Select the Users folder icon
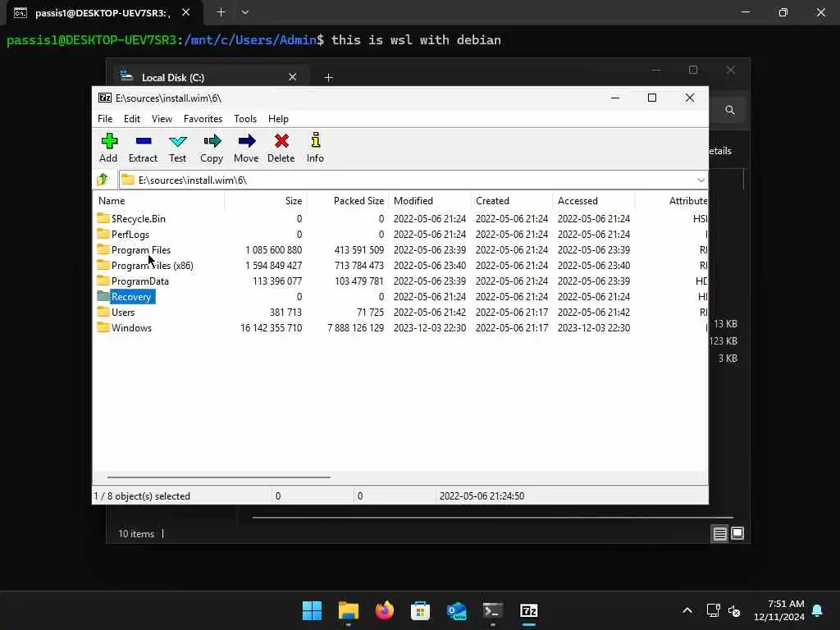This screenshot has width=840, height=630. [103, 311]
